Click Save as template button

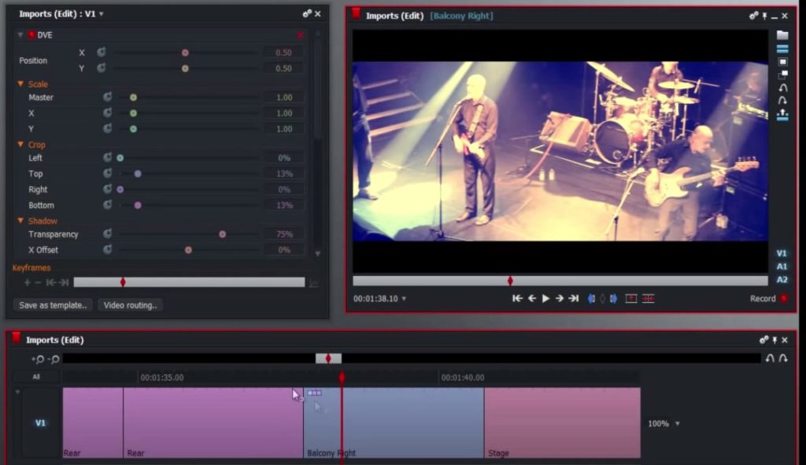pyautogui.click(x=53, y=305)
